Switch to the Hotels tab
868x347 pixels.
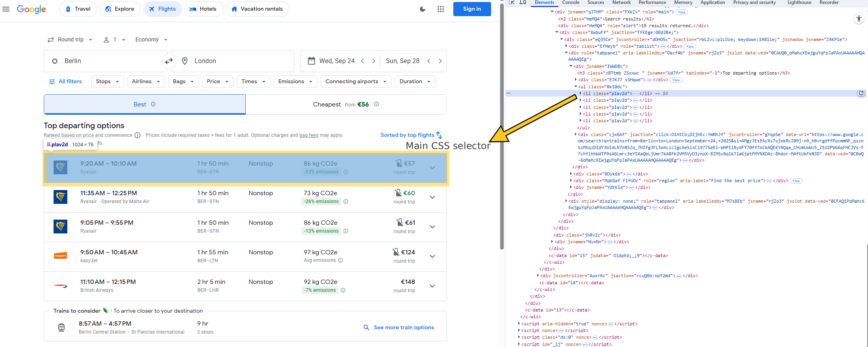(203, 9)
